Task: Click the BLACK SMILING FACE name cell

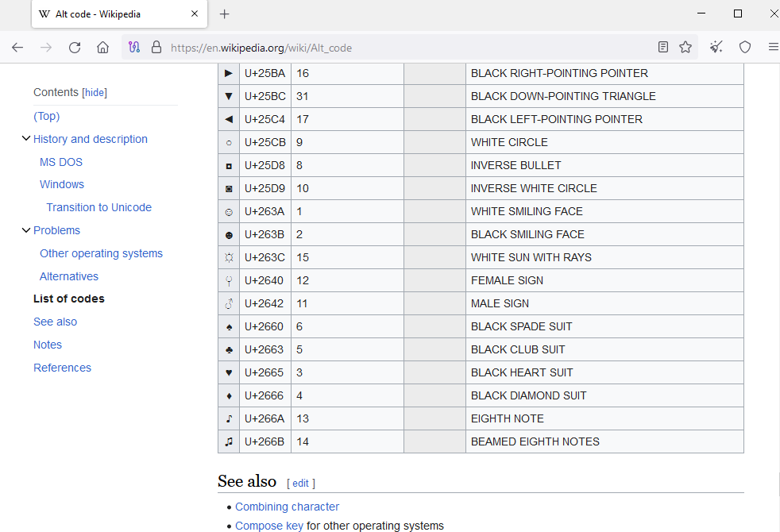Action: click(x=604, y=235)
